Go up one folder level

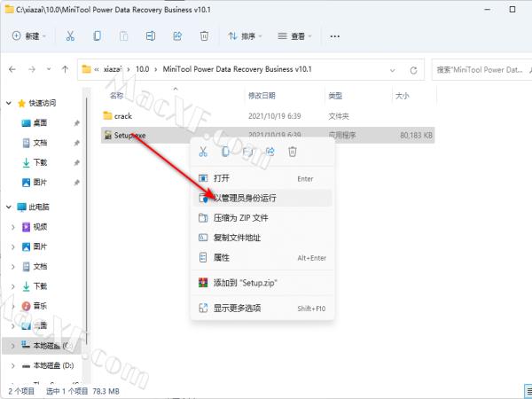pyautogui.click(x=65, y=69)
